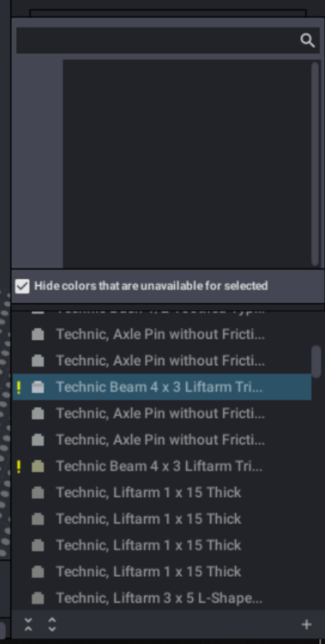Click the tan brick icon of Technic Beam
Screen dimensions: 325x644
click(x=38, y=466)
